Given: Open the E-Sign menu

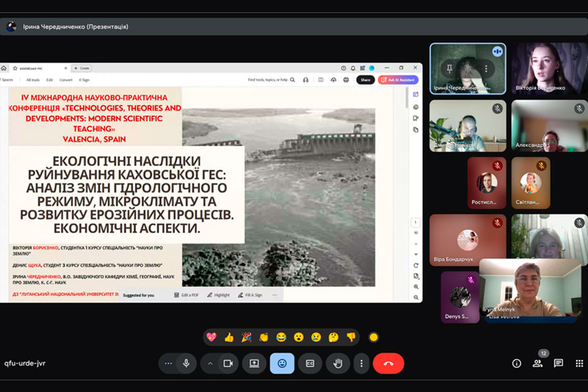Looking at the screenshot, I should pos(84,80).
